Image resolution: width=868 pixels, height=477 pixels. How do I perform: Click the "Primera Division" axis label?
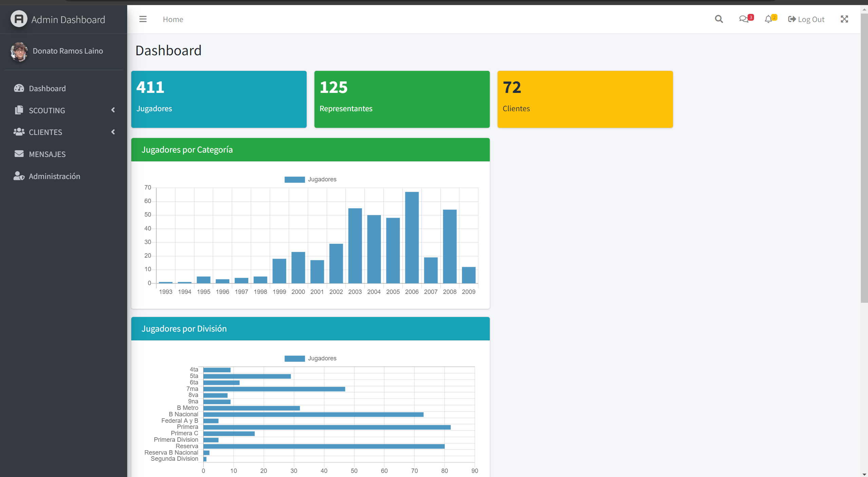[x=176, y=440]
